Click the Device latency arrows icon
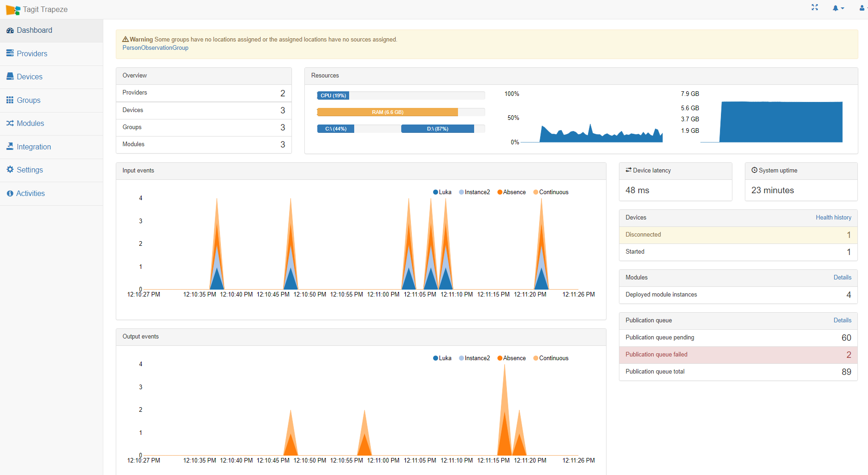The height and width of the screenshot is (475, 868). (x=629, y=170)
